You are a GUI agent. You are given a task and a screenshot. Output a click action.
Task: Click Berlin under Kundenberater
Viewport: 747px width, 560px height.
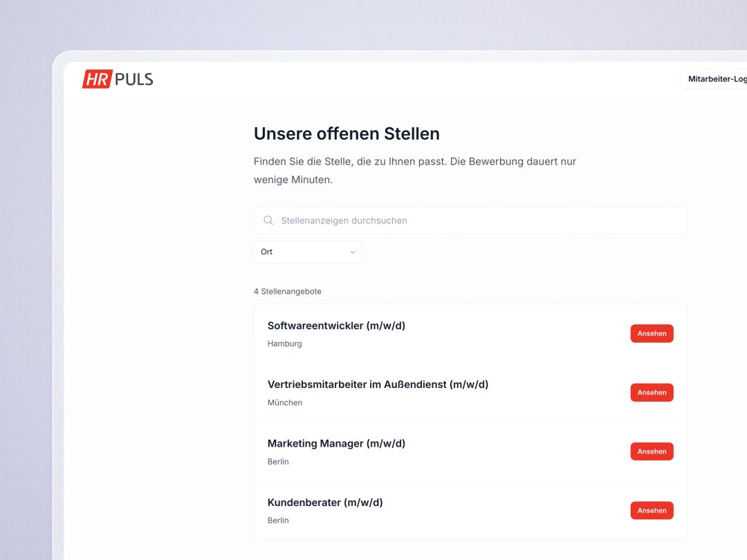pos(278,521)
